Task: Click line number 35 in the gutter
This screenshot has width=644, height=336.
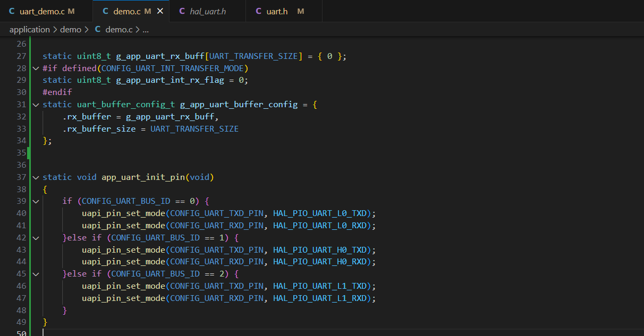Action: [x=21, y=153]
